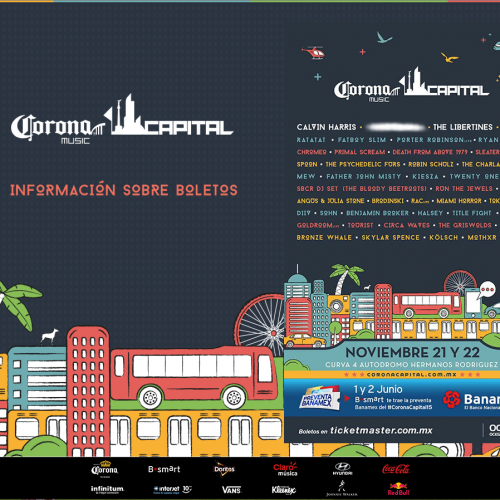Open the Kleenex sponsor logo
500x500 pixels.
pos(284,490)
